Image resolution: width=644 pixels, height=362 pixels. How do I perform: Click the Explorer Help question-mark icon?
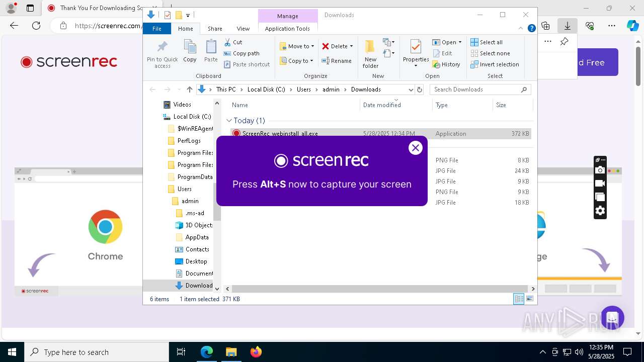[x=531, y=29]
